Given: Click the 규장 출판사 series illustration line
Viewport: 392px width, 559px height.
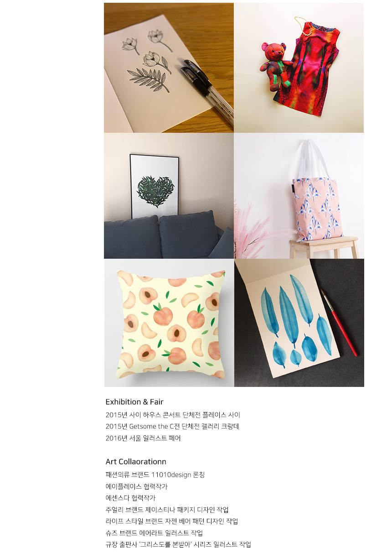Looking at the screenshot, I should click(x=178, y=544).
